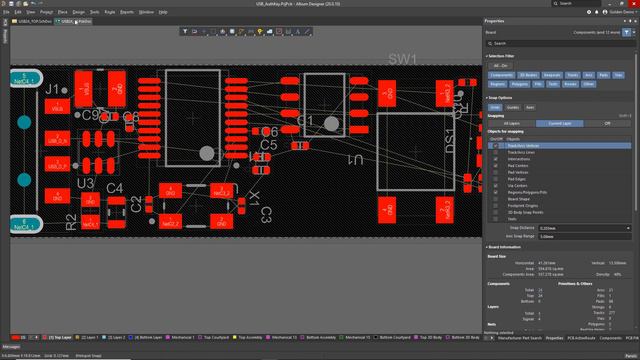Click the align objects tool in the active bar

click(222, 31)
